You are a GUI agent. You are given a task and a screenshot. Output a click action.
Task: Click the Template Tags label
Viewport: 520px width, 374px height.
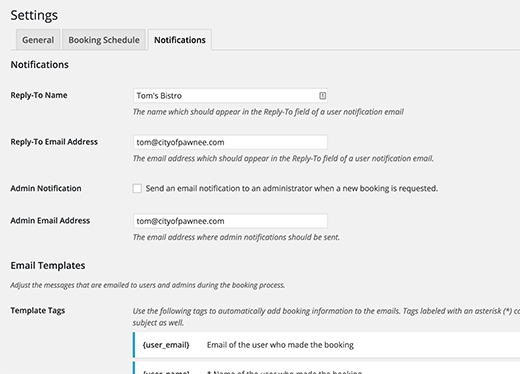(x=38, y=311)
